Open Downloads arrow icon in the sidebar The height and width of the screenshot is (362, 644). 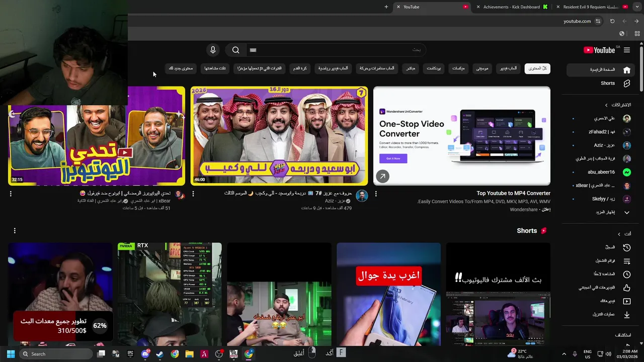coord(626,314)
